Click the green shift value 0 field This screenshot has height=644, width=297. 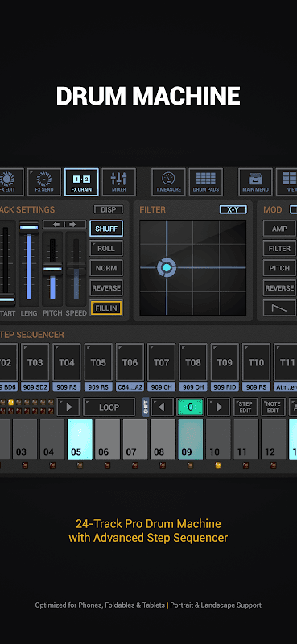(190, 407)
